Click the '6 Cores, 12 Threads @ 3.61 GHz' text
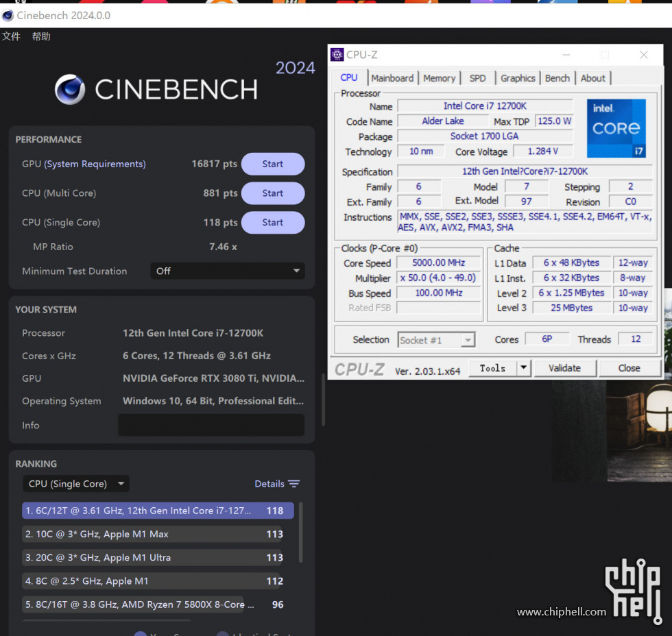The image size is (672, 636). pos(197,356)
